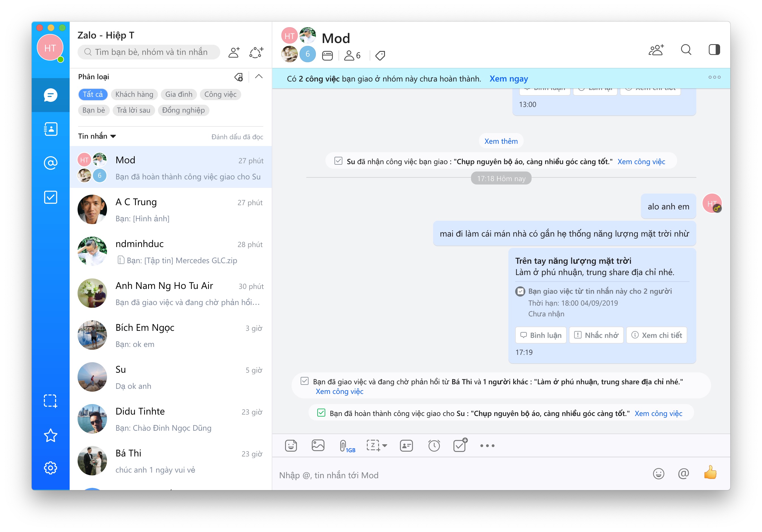This screenshot has width=762, height=532.
Task: Collapse the Phân loại section chevron
Action: [259, 77]
